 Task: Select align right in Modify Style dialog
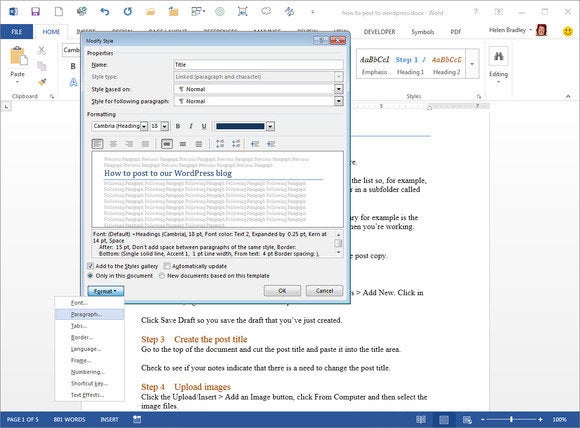(x=129, y=144)
